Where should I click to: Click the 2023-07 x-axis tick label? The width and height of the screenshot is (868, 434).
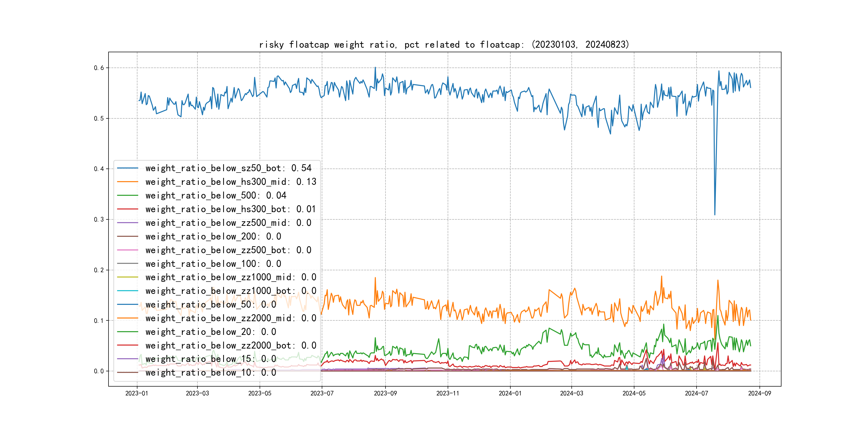click(x=321, y=393)
